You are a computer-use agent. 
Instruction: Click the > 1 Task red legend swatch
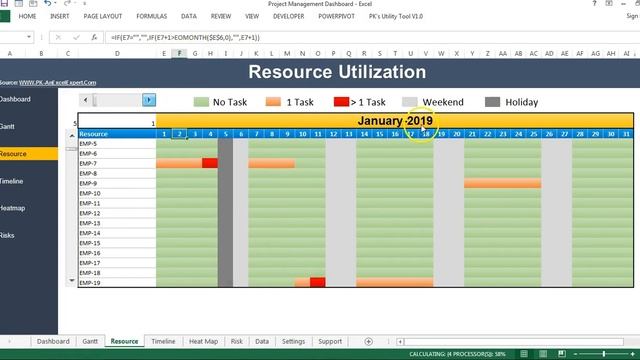tap(341, 102)
